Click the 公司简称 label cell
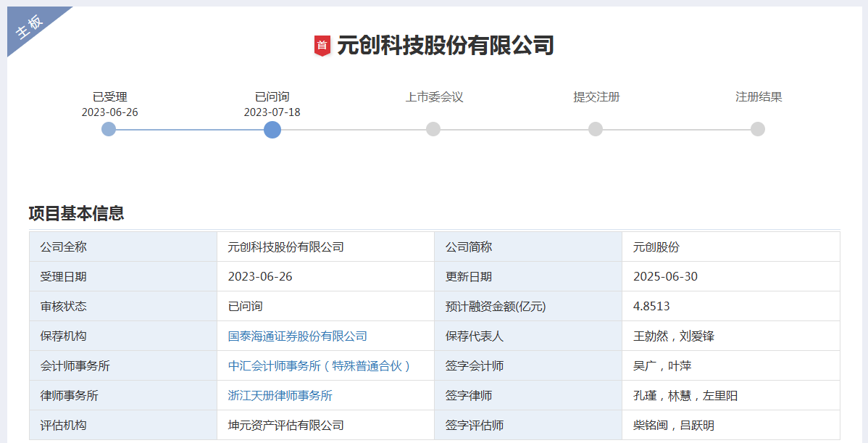This screenshot has height=443, width=868. coord(528,247)
